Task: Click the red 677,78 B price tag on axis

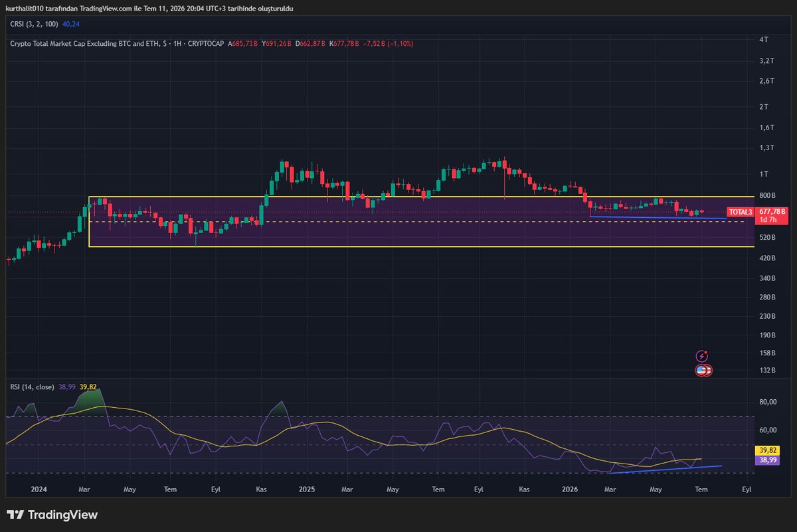Action: click(x=772, y=212)
